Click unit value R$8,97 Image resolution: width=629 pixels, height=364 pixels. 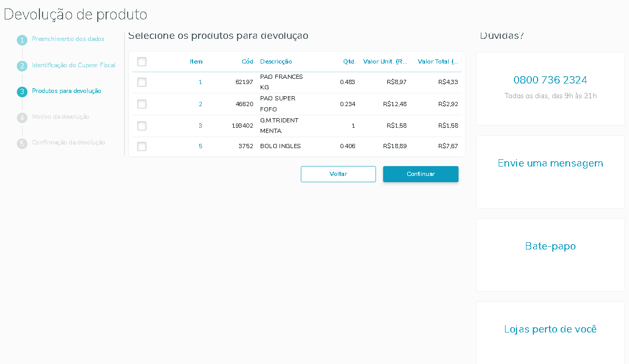coord(397,82)
